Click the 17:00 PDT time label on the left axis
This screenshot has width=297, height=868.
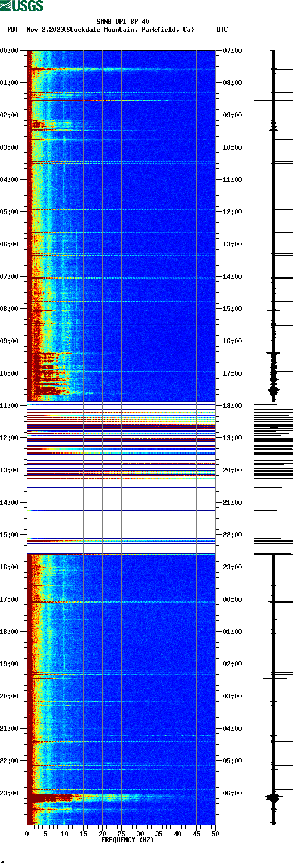coord(10,599)
